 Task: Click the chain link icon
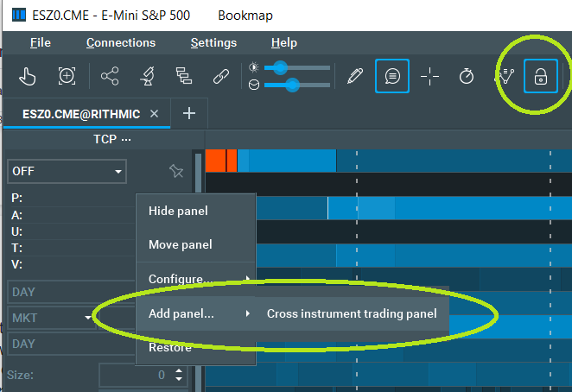coord(221,76)
